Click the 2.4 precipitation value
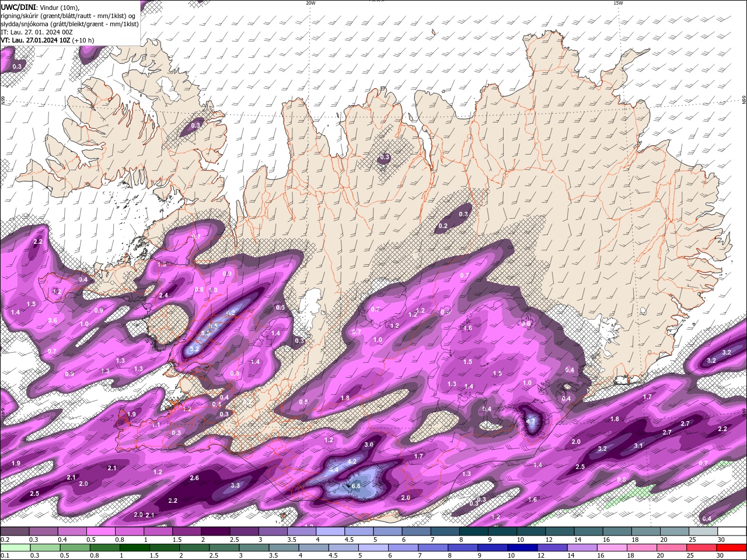The width and height of the screenshot is (747, 560). point(163,295)
